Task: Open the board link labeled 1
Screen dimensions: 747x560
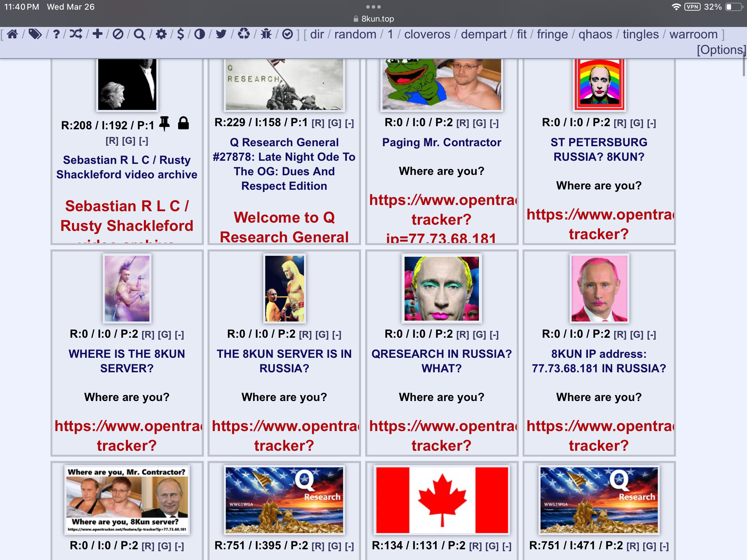Action: 390,34
